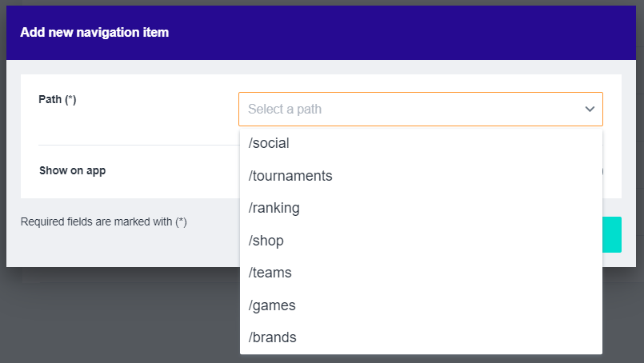644x363 pixels.
Task: Click the purple header bar's empty area
Action: (x=400, y=33)
